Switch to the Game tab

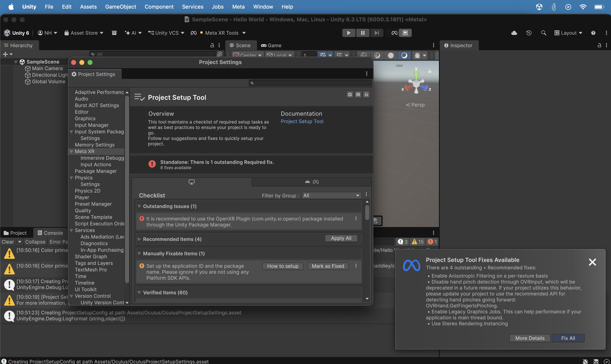pos(271,45)
